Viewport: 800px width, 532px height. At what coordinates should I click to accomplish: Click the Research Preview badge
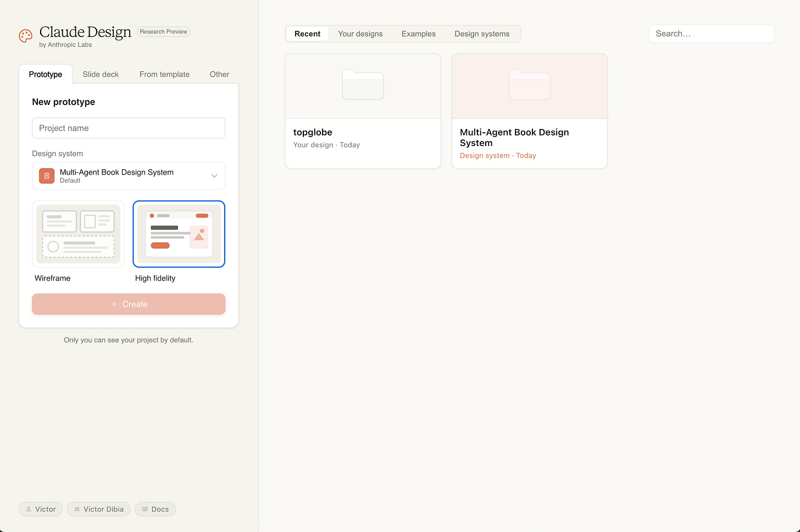tap(163, 32)
